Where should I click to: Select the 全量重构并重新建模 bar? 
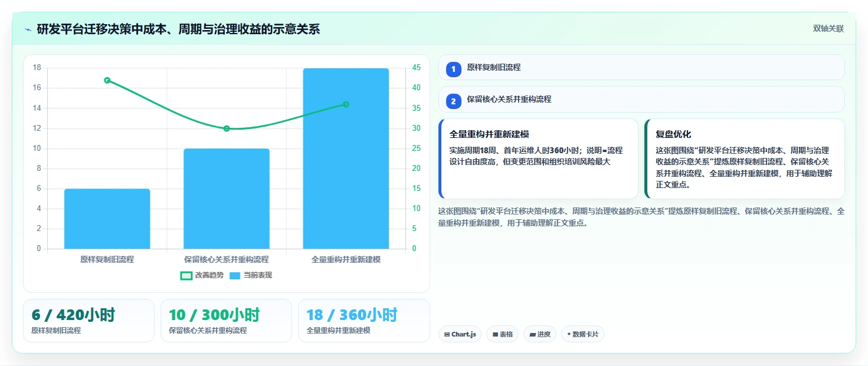coord(346,159)
